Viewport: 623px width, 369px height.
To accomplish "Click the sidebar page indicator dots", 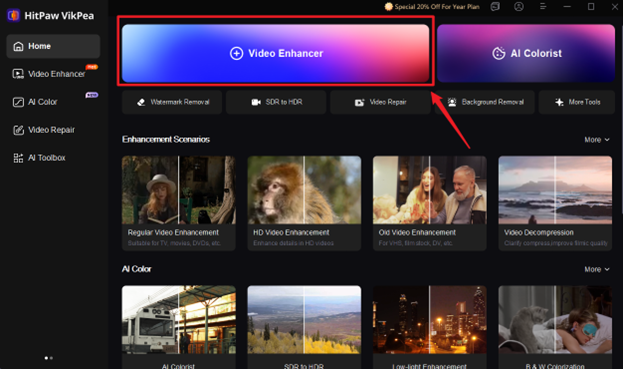I will click(x=49, y=358).
